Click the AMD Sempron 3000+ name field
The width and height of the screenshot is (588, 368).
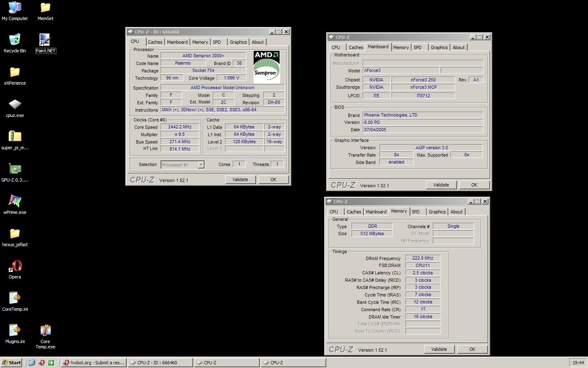click(x=203, y=56)
